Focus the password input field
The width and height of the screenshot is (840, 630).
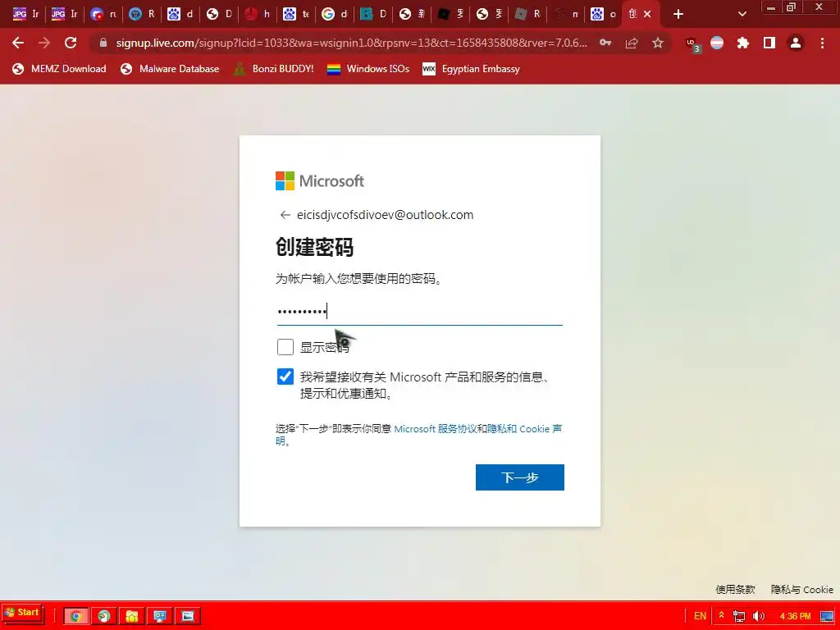click(x=419, y=311)
